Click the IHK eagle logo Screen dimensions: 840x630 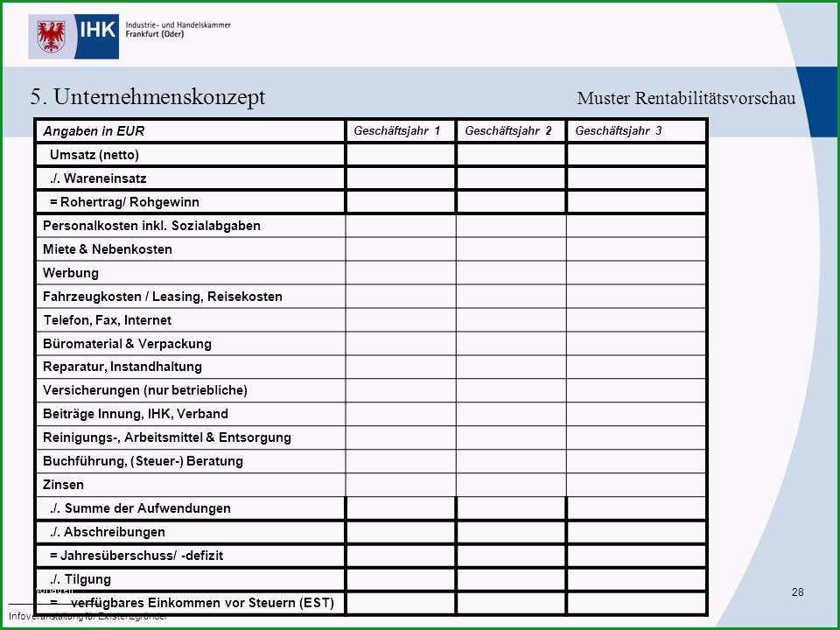pyautogui.click(x=73, y=37)
